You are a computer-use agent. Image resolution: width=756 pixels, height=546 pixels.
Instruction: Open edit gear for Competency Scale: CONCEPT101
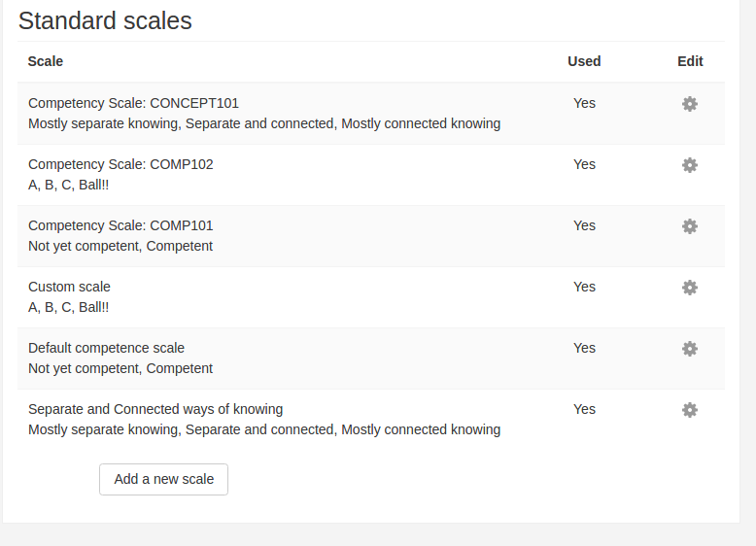pyautogui.click(x=690, y=104)
